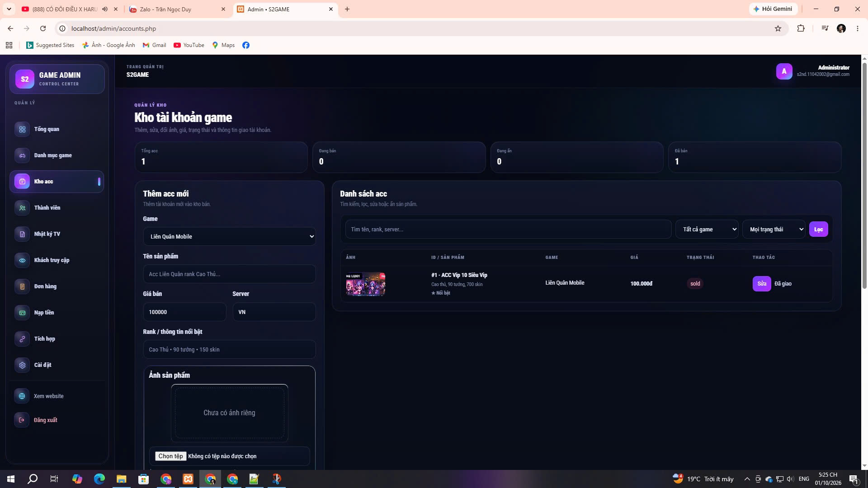Open the YouTube bookmark

pyautogui.click(x=189, y=45)
